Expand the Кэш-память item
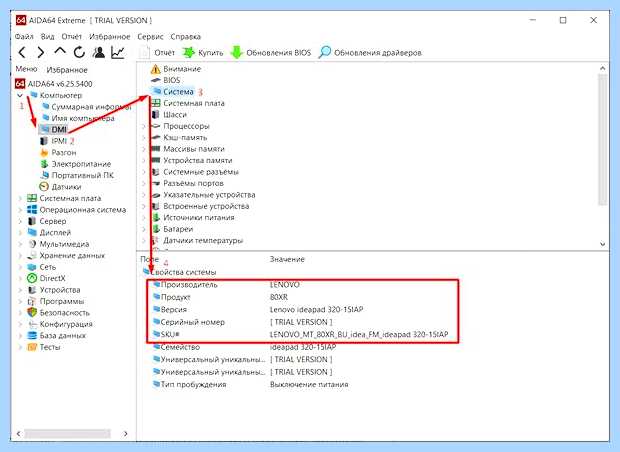 pyautogui.click(x=144, y=138)
